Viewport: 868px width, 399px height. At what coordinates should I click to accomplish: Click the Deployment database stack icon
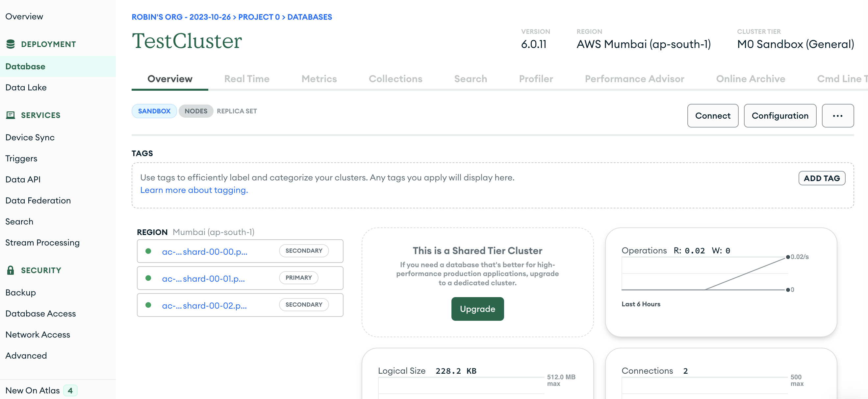[11, 44]
